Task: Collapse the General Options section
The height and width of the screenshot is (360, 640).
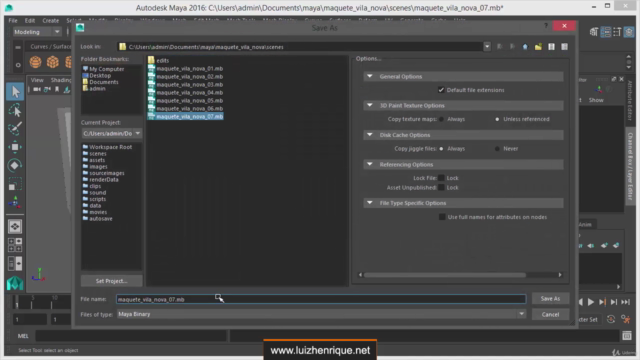Action: (370, 76)
